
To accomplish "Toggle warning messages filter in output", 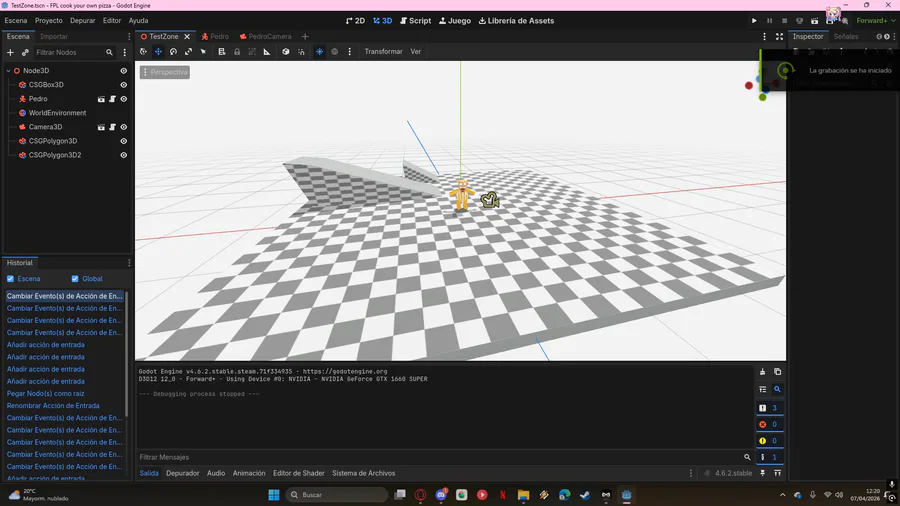I will pos(770,441).
